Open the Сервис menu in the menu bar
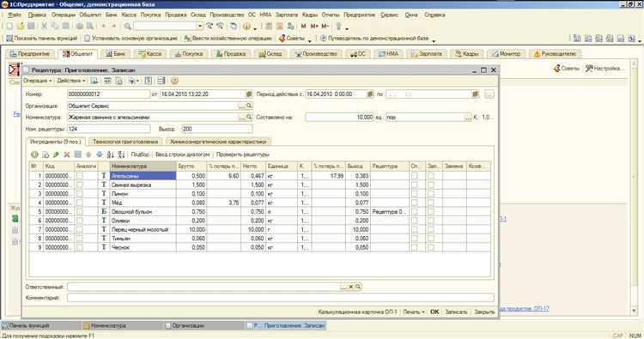Screen dimensions: 644x339 [389, 15]
